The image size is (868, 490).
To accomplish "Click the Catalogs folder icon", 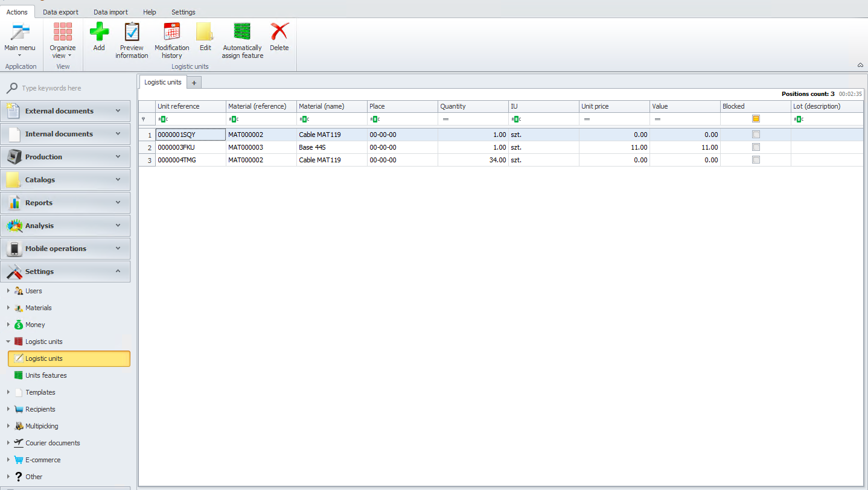I will pyautogui.click(x=13, y=180).
